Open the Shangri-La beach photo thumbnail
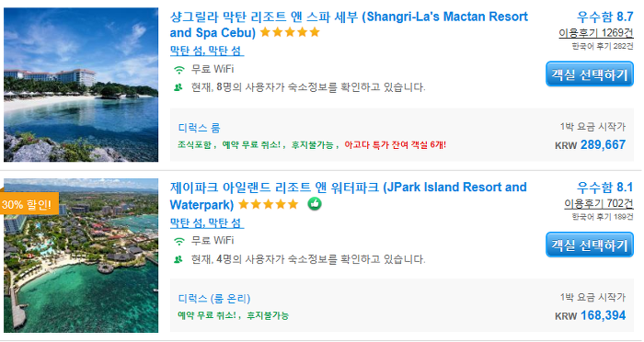 [x=81, y=85]
